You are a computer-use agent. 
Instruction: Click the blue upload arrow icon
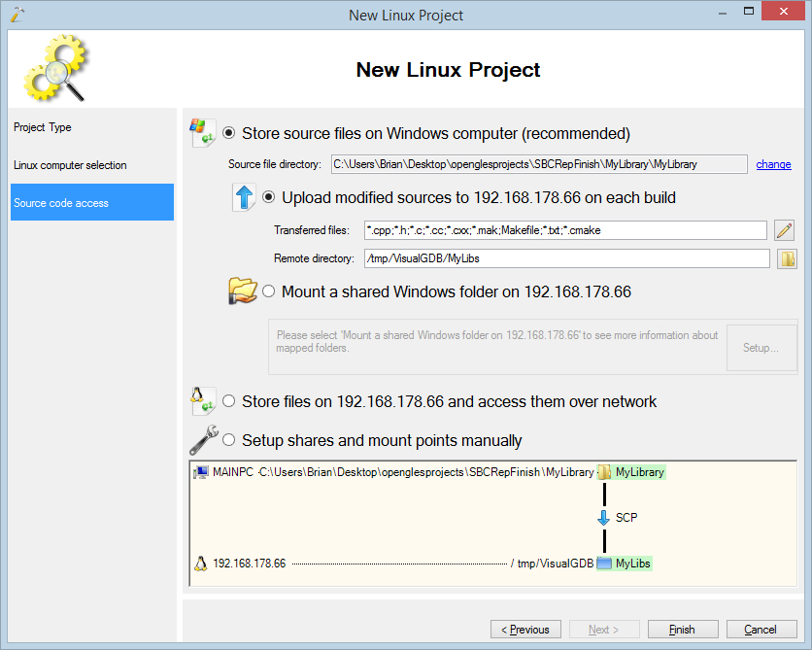244,197
